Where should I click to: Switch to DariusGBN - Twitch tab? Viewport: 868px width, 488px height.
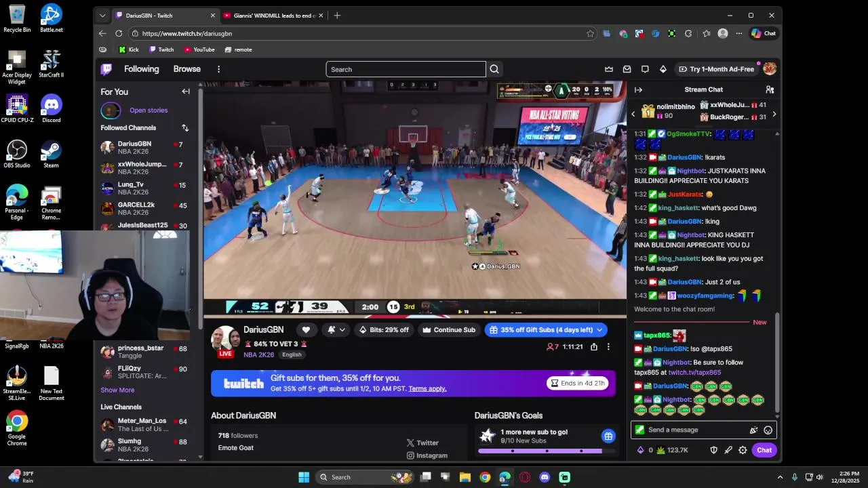(x=165, y=16)
